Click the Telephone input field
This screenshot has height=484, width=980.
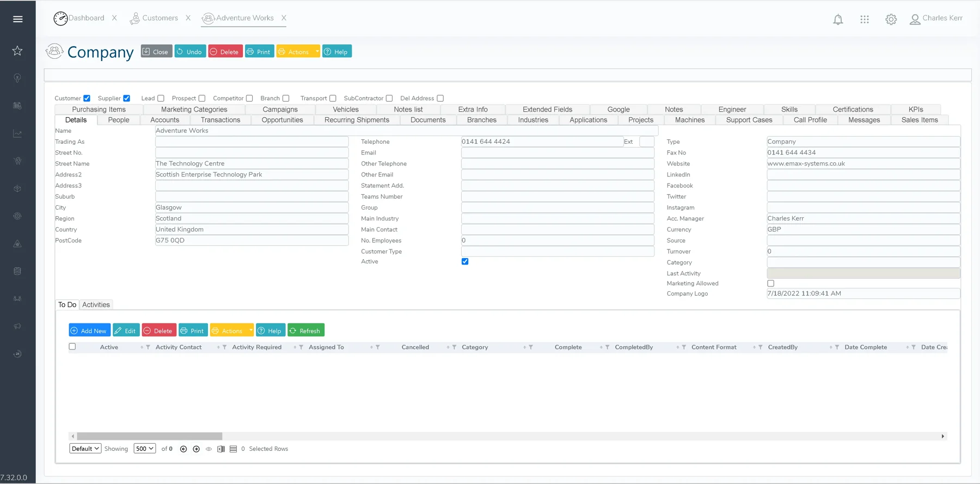tap(542, 142)
